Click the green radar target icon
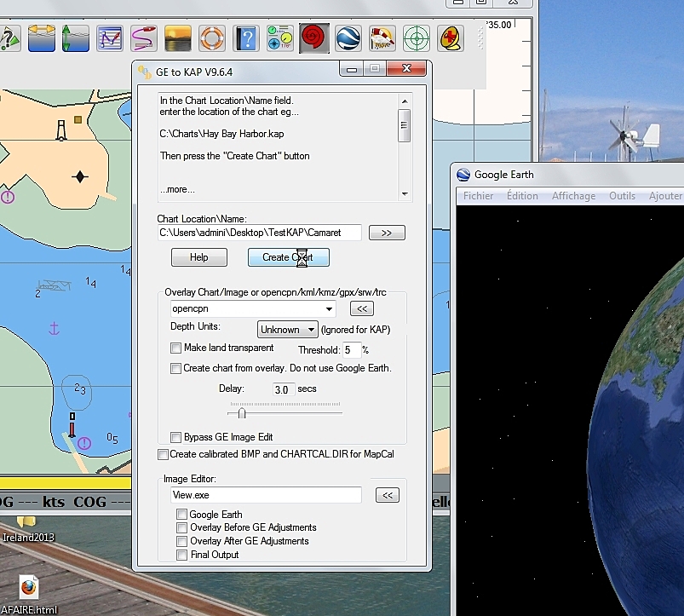This screenshot has width=684, height=616. click(417, 38)
